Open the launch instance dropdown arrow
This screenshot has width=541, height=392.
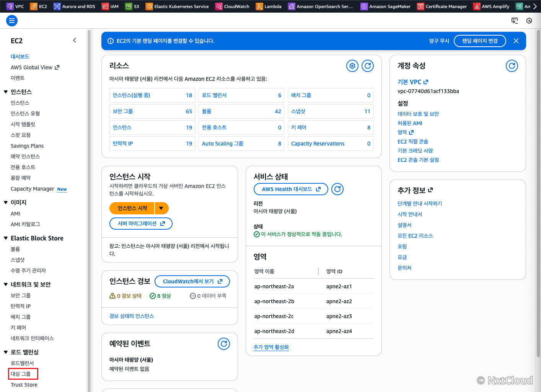pos(161,208)
